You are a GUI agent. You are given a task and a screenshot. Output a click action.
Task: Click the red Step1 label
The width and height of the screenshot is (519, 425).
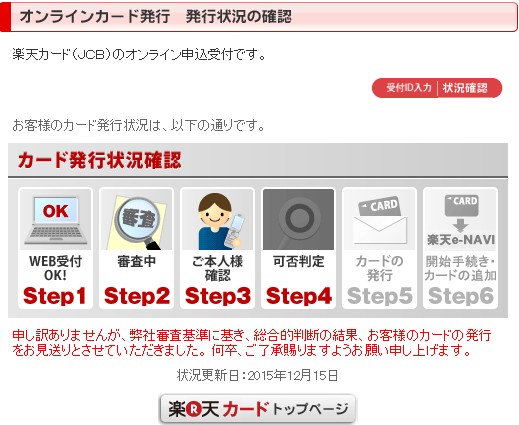pyautogui.click(x=55, y=296)
